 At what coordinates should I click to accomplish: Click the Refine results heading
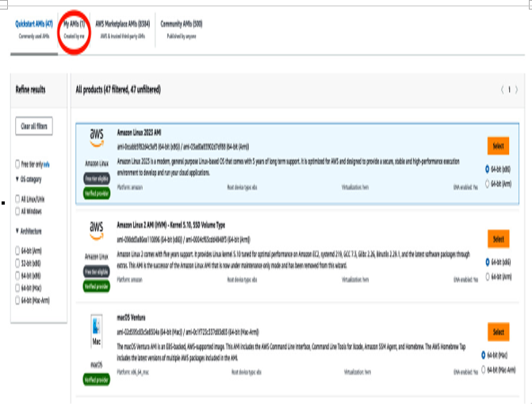pyautogui.click(x=31, y=90)
